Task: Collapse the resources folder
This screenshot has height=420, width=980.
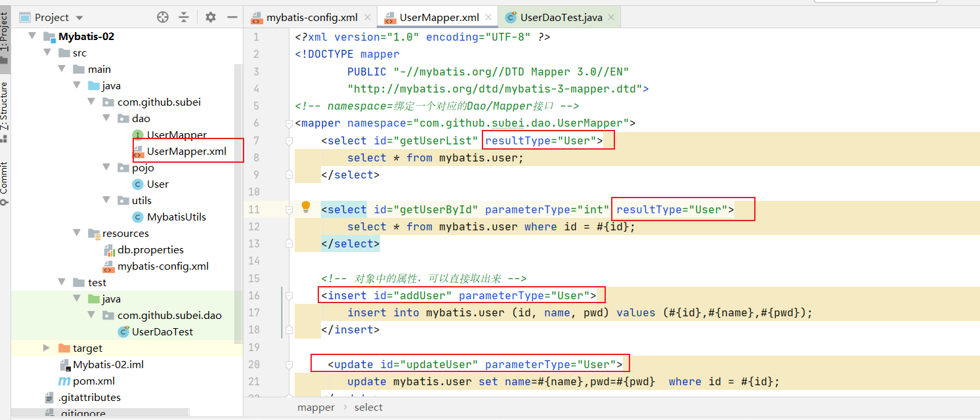Action: [x=76, y=234]
